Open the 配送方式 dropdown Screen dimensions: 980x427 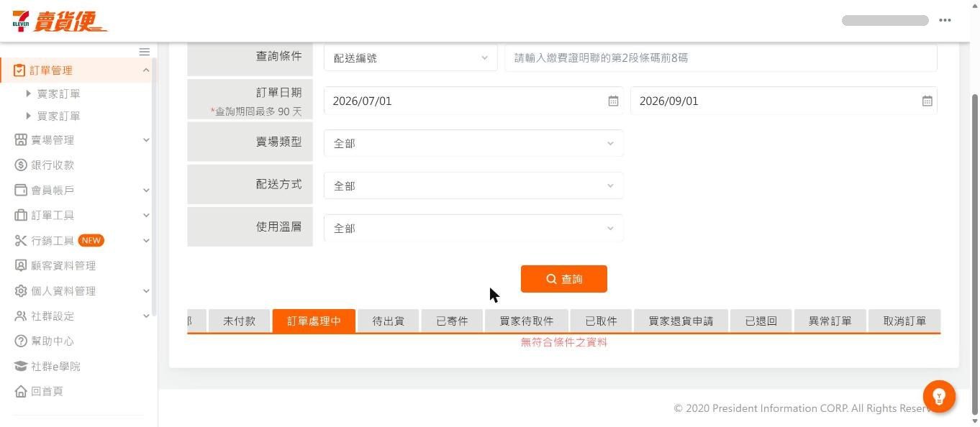(x=473, y=185)
